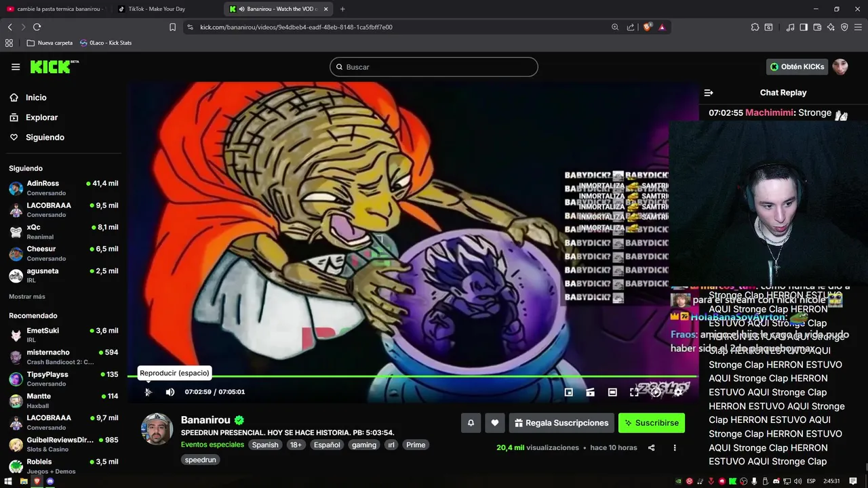The width and height of the screenshot is (868, 488).
Task: Open misternacho recommended channel
Action: point(63,357)
